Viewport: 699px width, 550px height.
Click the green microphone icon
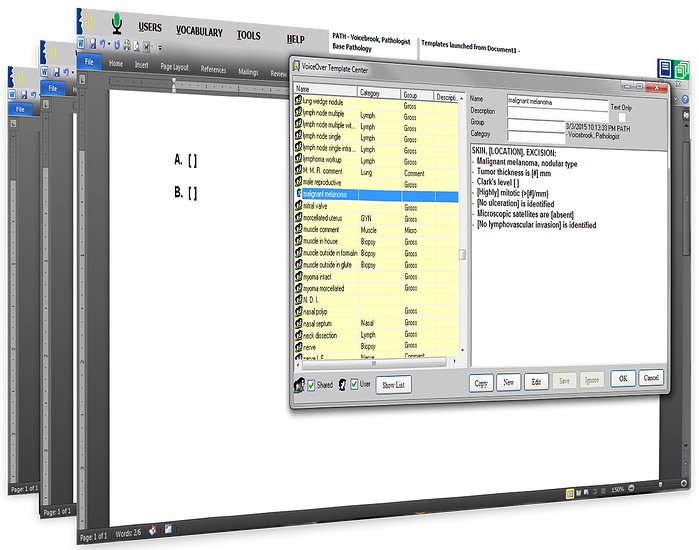coord(117,24)
